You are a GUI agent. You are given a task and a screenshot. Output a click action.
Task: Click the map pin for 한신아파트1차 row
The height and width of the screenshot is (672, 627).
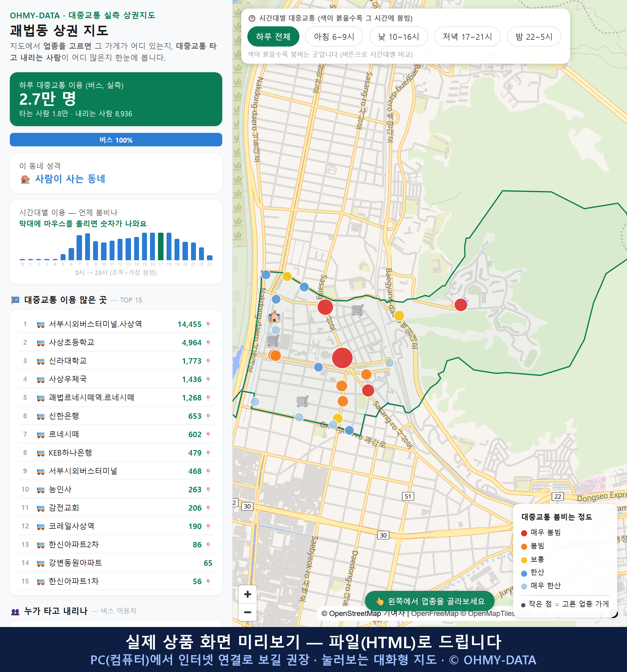[208, 581]
